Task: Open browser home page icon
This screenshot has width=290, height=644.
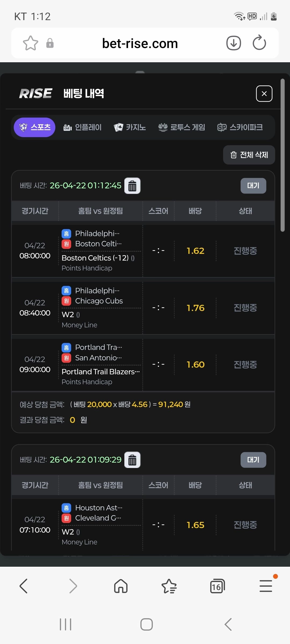Action: (x=121, y=586)
